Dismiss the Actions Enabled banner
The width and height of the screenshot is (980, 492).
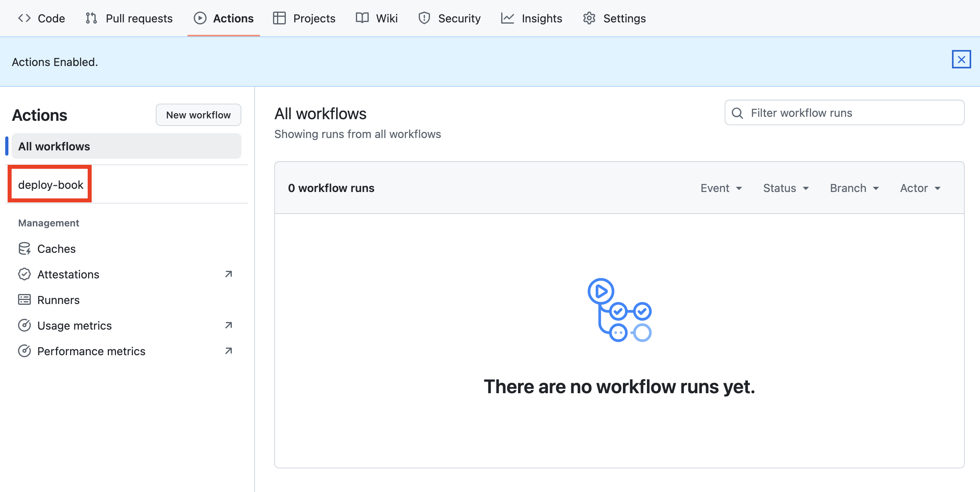[x=961, y=60]
